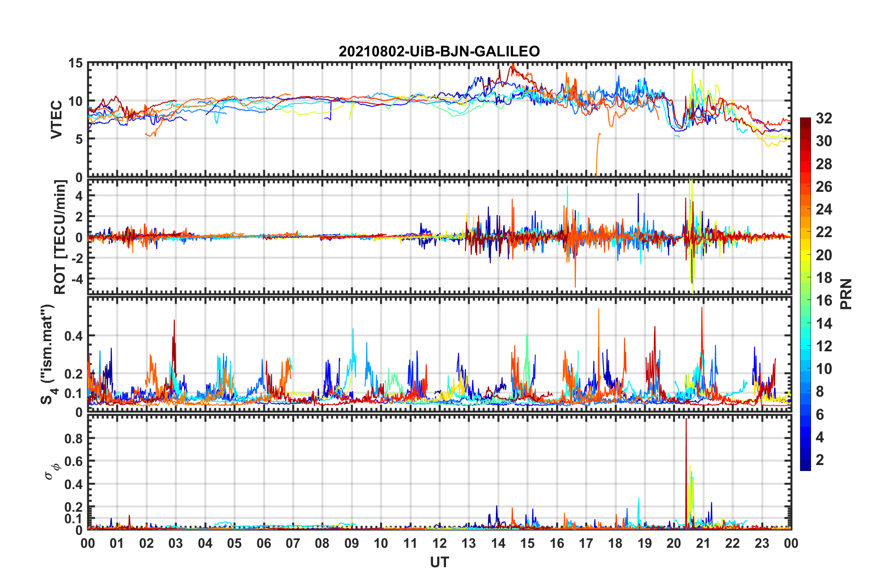Click the plot title 20210802-UiB-BJN-GALILEO
Screen dimensions: 879x588
tap(439, 51)
